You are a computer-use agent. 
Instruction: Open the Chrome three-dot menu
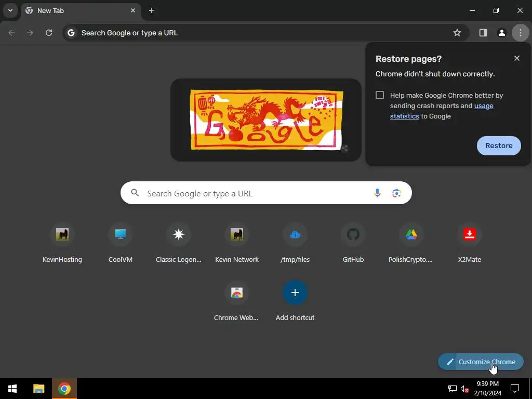tap(521, 33)
